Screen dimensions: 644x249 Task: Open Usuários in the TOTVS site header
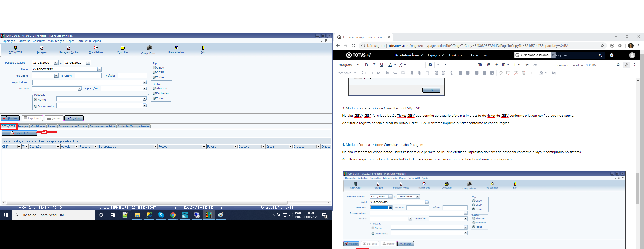point(456,55)
